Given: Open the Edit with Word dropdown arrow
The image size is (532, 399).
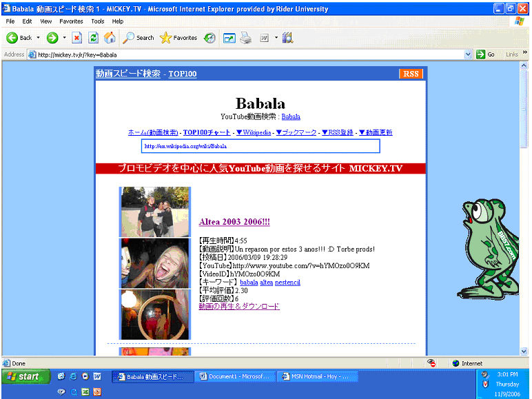Looking at the screenshot, I should 276,38.
